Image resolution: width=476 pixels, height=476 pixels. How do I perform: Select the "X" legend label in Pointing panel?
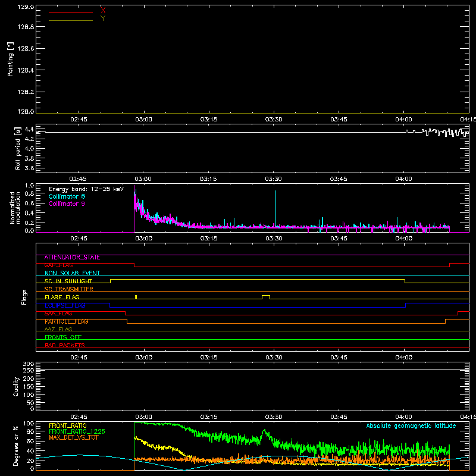[x=103, y=11]
